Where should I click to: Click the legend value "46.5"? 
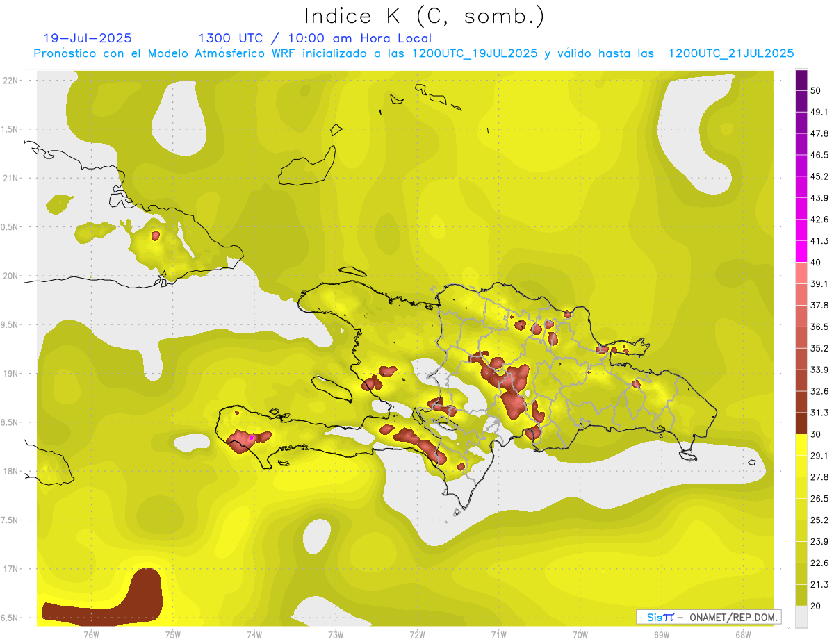point(820,155)
